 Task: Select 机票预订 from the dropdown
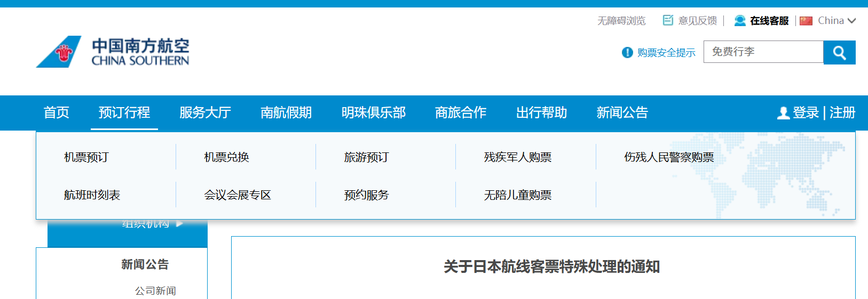pyautogui.click(x=86, y=157)
